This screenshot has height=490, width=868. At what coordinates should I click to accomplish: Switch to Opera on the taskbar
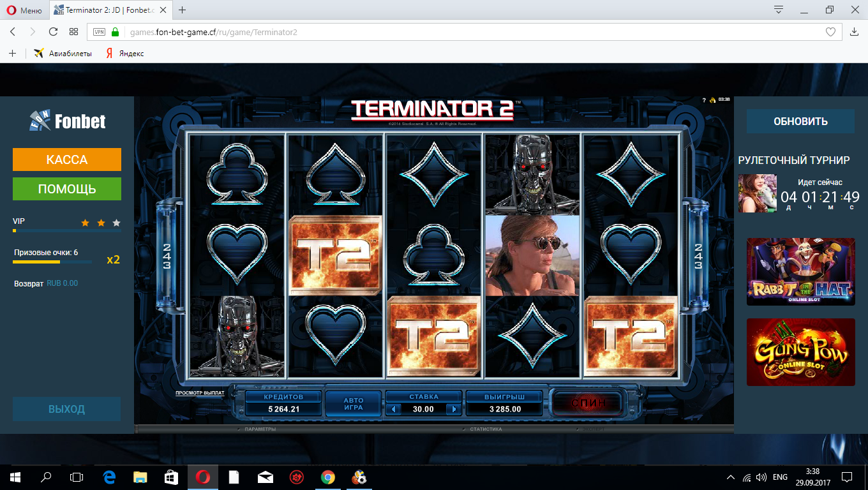click(x=203, y=477)
